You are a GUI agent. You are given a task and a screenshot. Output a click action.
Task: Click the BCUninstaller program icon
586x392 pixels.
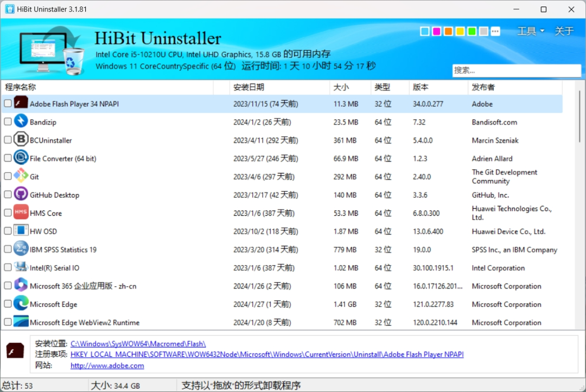click(21, 139)
